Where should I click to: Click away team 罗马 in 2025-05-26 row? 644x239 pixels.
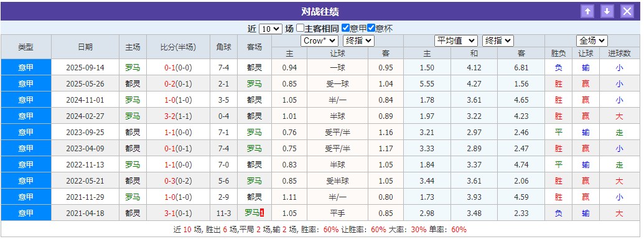click(254, 84)
